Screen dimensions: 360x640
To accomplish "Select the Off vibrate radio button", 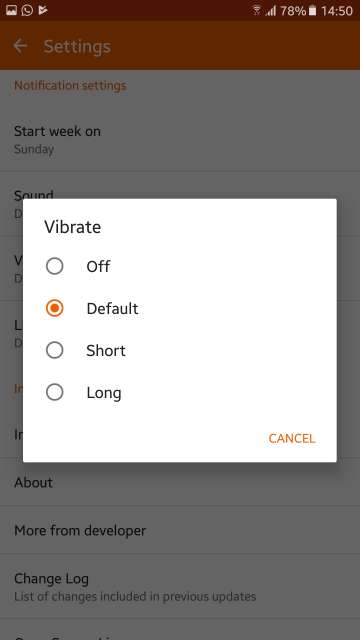I will point(55,266).
